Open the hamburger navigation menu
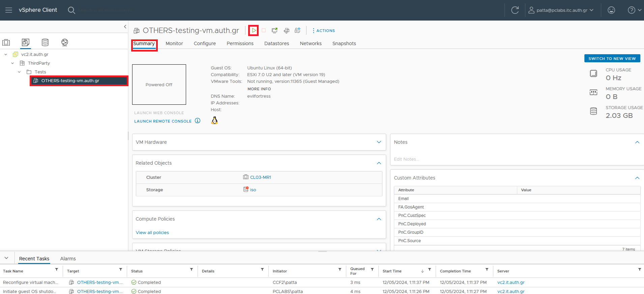The width and height of the screenshot is (644, 294). click(9, 10)
